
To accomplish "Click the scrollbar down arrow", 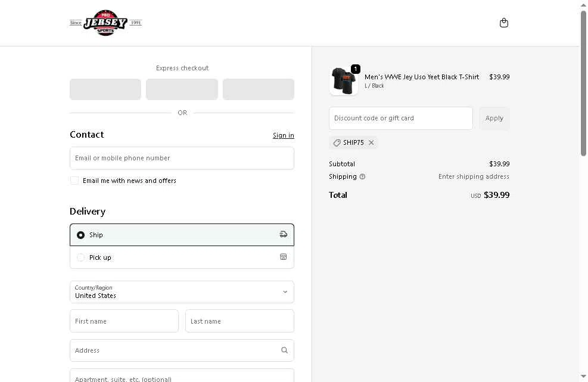I will pos(583,377).
